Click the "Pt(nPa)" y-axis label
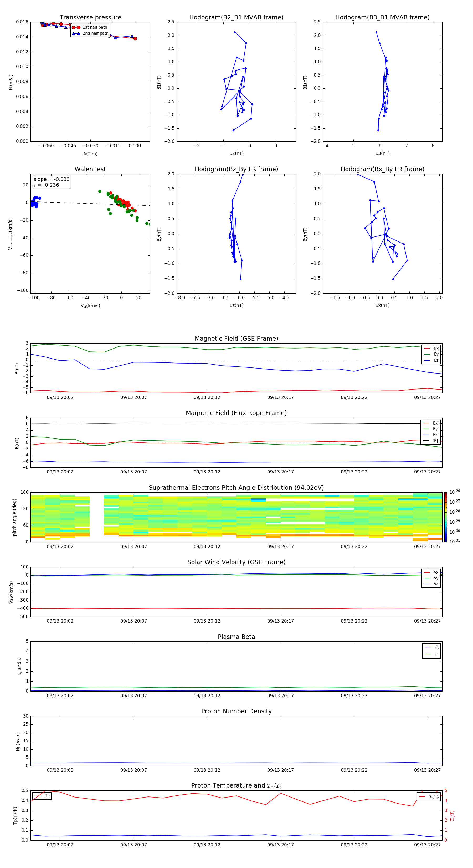473x868 pixels. (11, 82)
